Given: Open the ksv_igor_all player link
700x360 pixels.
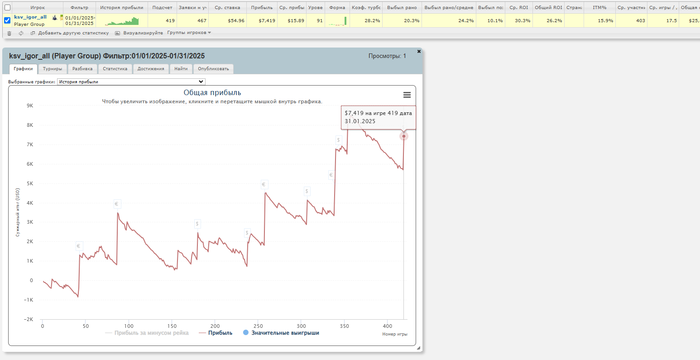Looking at the screenshot, I should tap(30, 17).
